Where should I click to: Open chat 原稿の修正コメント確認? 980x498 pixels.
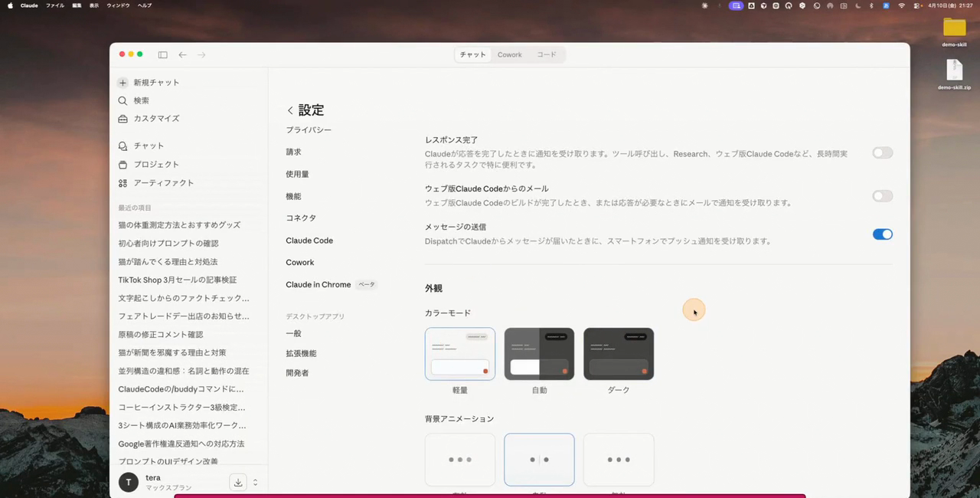click(161, 335)
